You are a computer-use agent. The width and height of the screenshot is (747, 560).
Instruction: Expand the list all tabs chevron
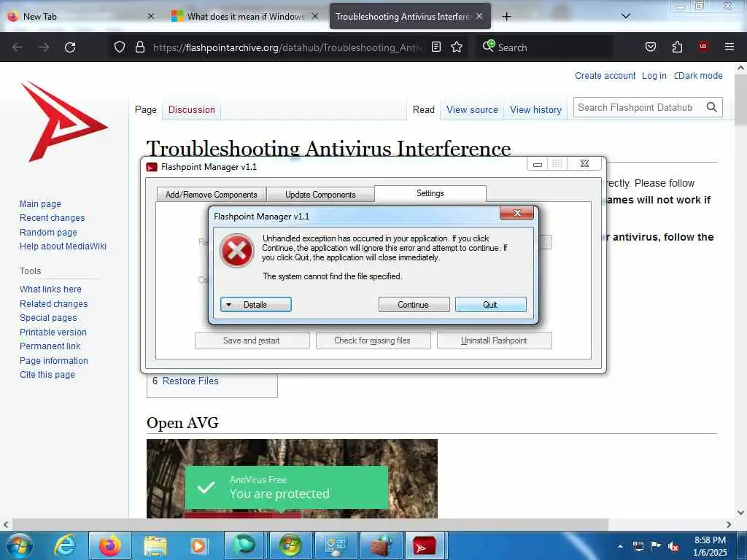point(626,16)
